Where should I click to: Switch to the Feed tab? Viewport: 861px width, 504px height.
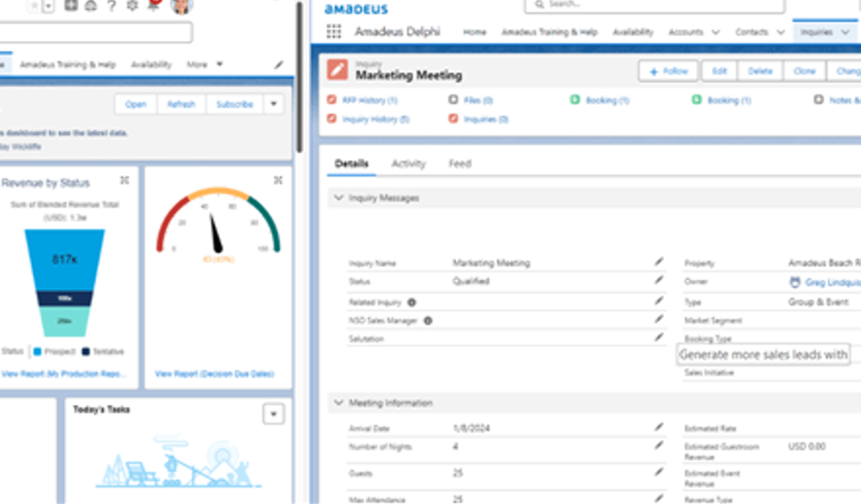(460, 164)
